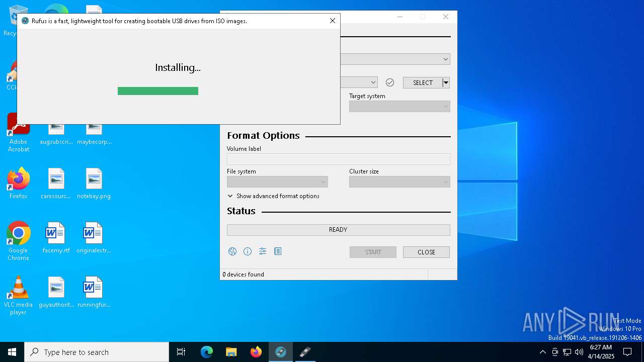Click the CLOSE button in Rufus

tap(426, 252)
